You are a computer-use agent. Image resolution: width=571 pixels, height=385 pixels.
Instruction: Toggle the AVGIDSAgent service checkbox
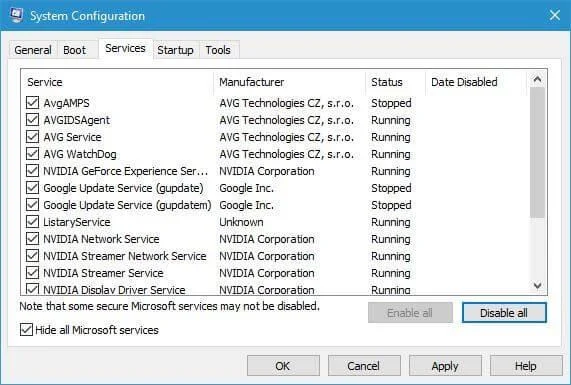click(x=32, y=119)
